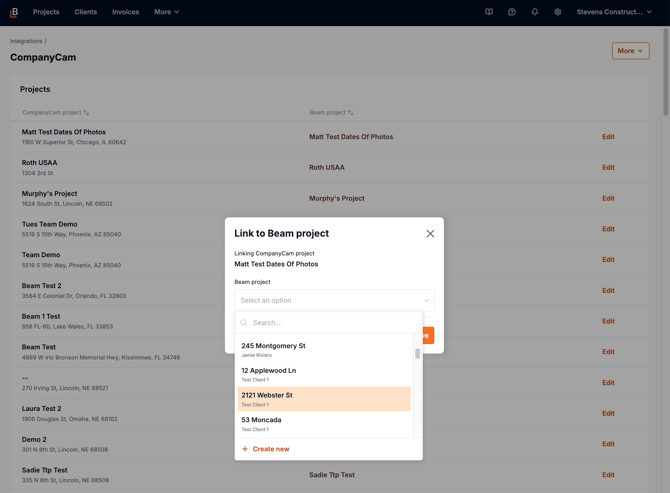The image size is (670, 493).
Task: Open the Projects nav item
Action: 46,12
